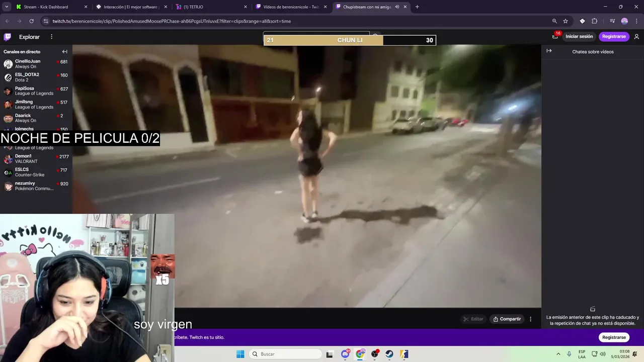This screenshot has height=362, width=644.
Task: Open the zoom indicator in address bar
Action: pyautogui.click(x=554, y=21)
